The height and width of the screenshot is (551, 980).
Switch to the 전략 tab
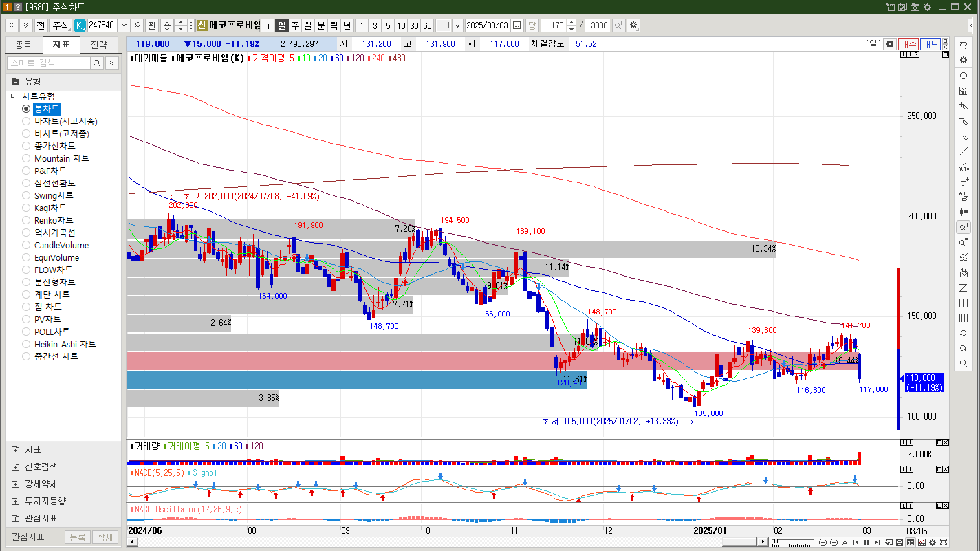tap(99, 45)
